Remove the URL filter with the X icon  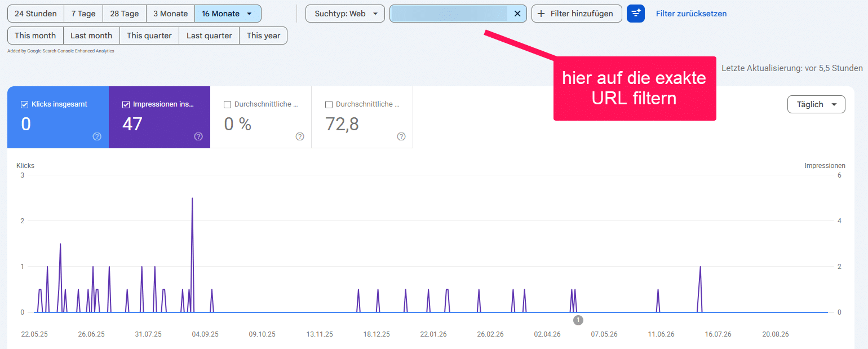coord(517,14)
